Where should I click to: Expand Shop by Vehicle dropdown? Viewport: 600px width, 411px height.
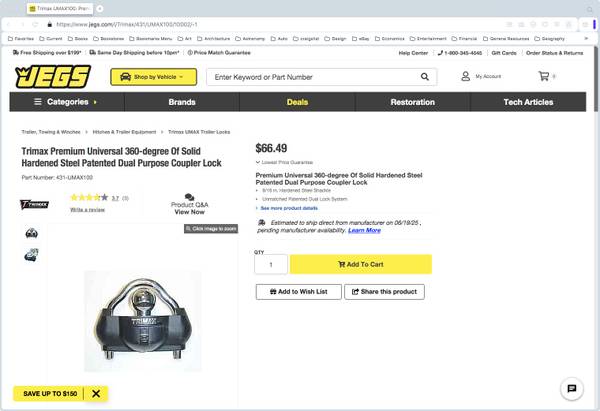(x=153, y=77)
